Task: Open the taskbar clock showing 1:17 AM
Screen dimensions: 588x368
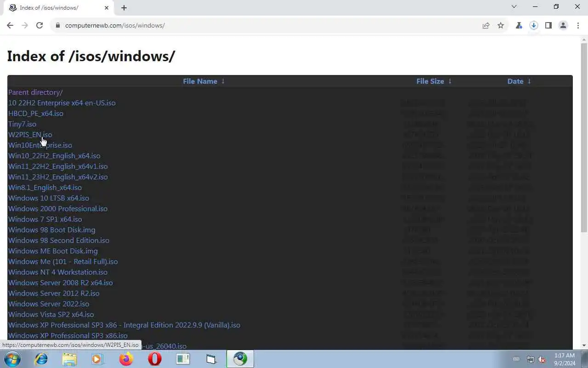Action: (x=565, y=359)
